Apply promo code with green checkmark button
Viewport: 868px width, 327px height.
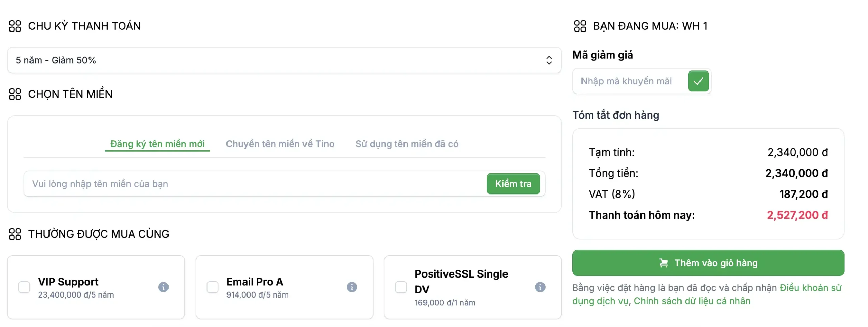click(x=698, y=81)
